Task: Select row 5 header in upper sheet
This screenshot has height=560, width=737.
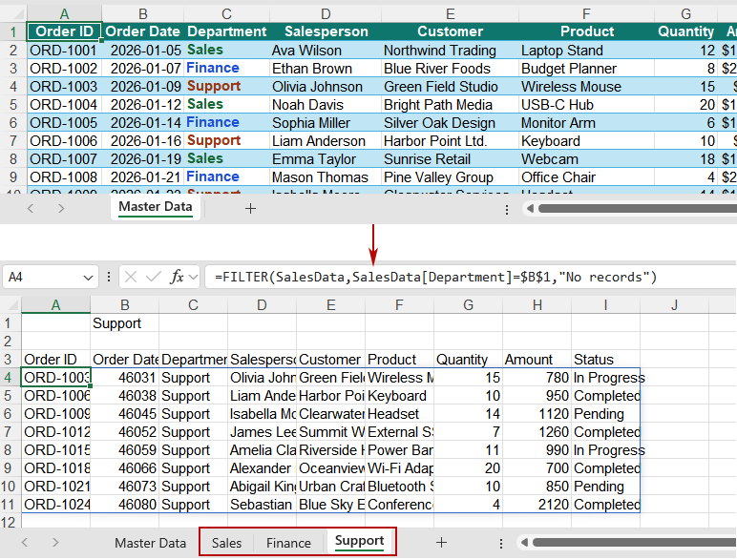Action: [13, 105]
